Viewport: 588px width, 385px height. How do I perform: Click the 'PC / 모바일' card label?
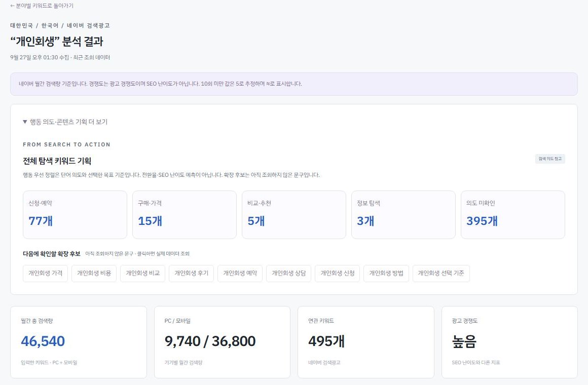[x=177, y=321]
